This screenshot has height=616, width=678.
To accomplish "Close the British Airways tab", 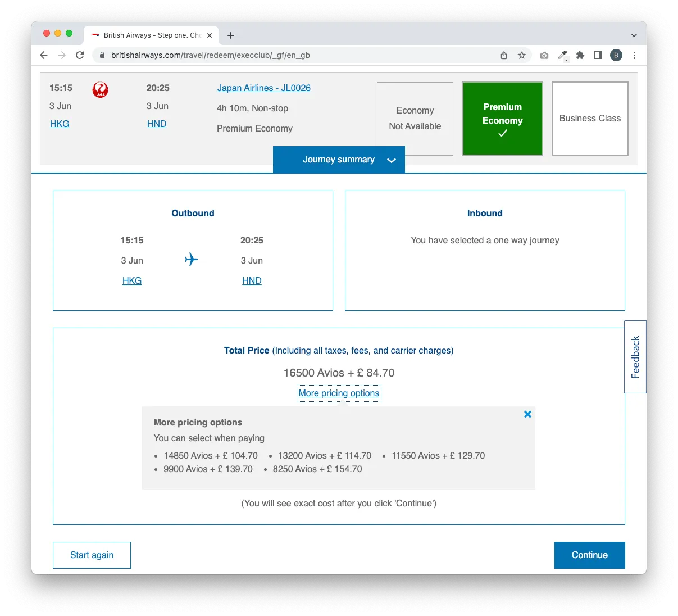I will [210, 35].
